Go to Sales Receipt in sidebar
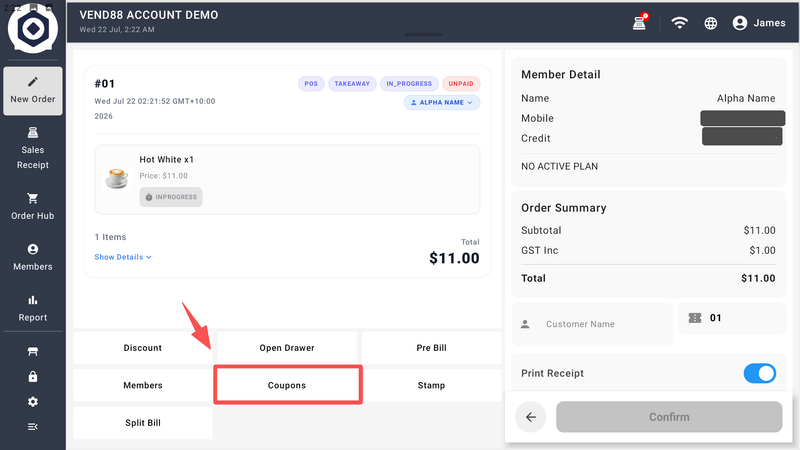Image resolution: width=800 pixels, height=450 pixels. coord(33,148)
